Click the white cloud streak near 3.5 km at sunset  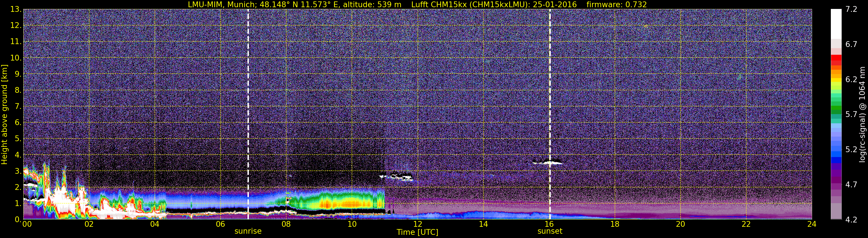pyautogui.click(x=548, y=163)
